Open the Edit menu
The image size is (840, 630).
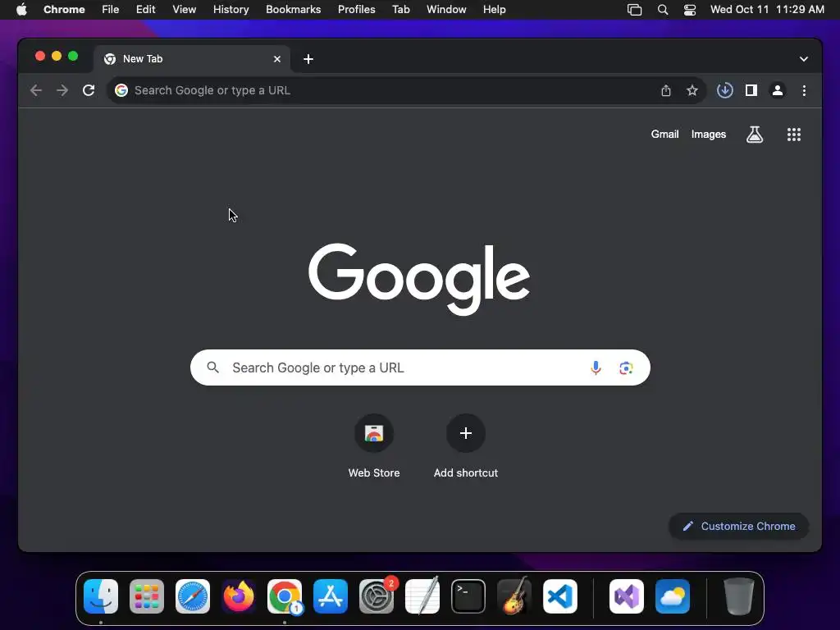(145, 10)
